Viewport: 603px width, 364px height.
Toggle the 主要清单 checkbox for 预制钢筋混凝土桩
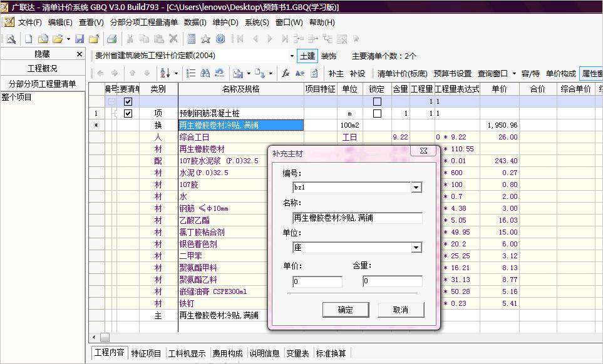(128, 114)
